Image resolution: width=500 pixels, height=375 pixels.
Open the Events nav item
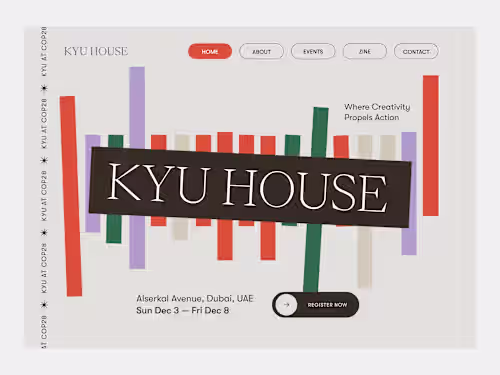[313, 51]
